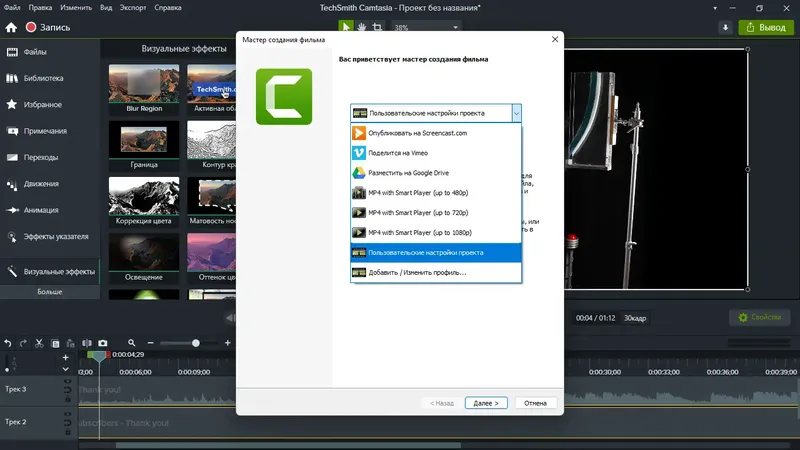Open the Файл menu
The height and width of the screenshot is (450, 800).
[12, 8]
